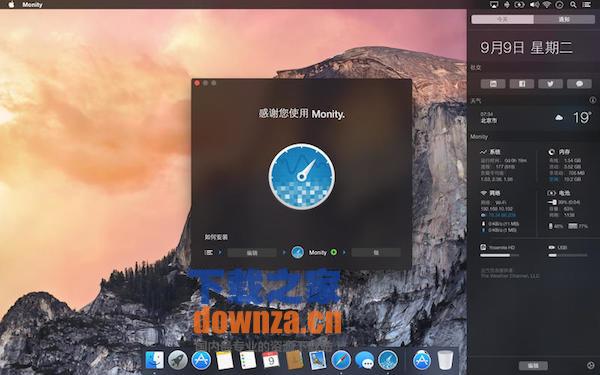The image size is (600, 375).
Task: Click the 如何安装 label
Action: point(216,237)
